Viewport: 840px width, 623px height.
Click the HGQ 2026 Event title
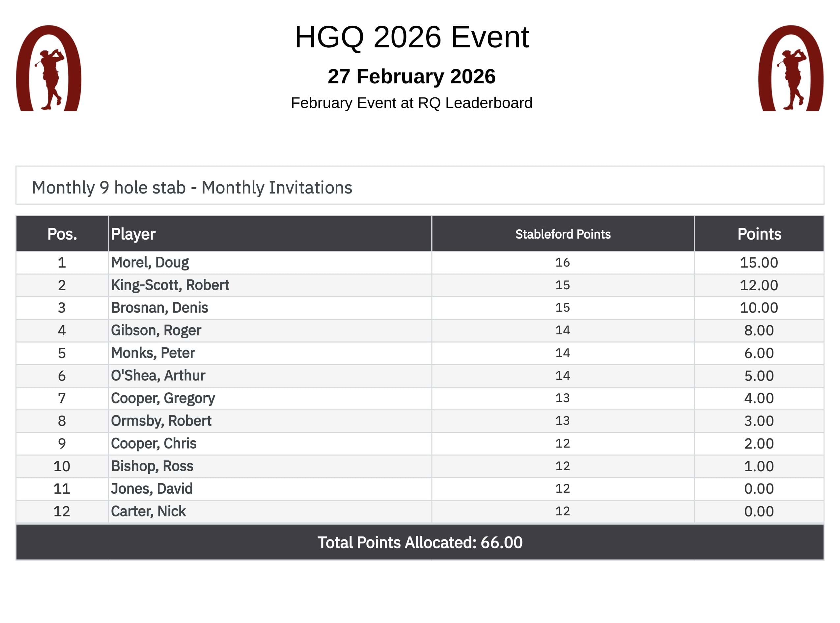point(412,37)
